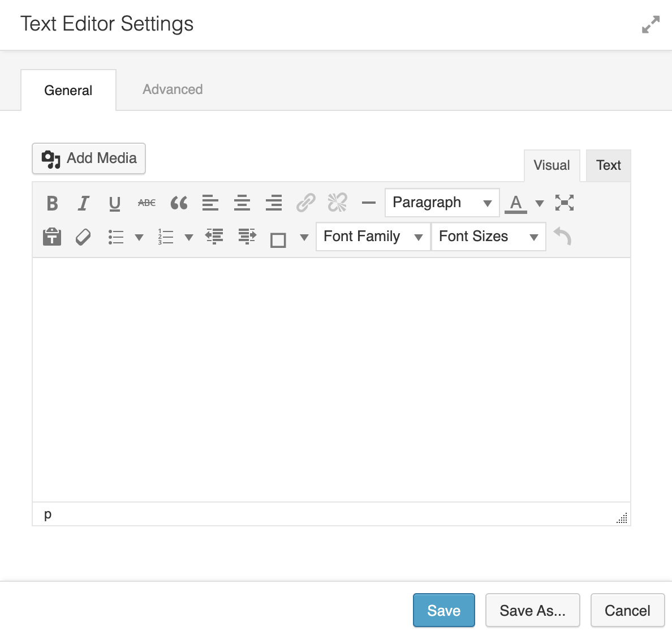The image size is (672, 635).
Task: Switch to the Text editor tab
Action: click(x=608, y=165)
